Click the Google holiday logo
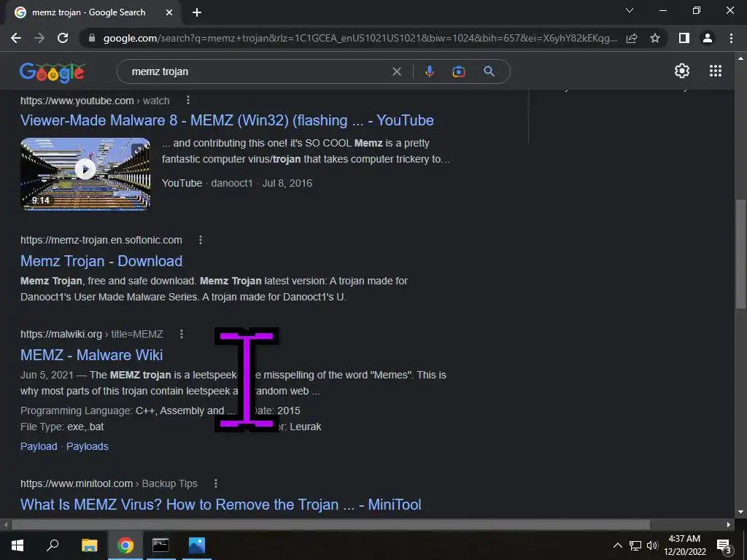This screenshot has width=747, height=560. pyautogui.click(x=53, y=72)
